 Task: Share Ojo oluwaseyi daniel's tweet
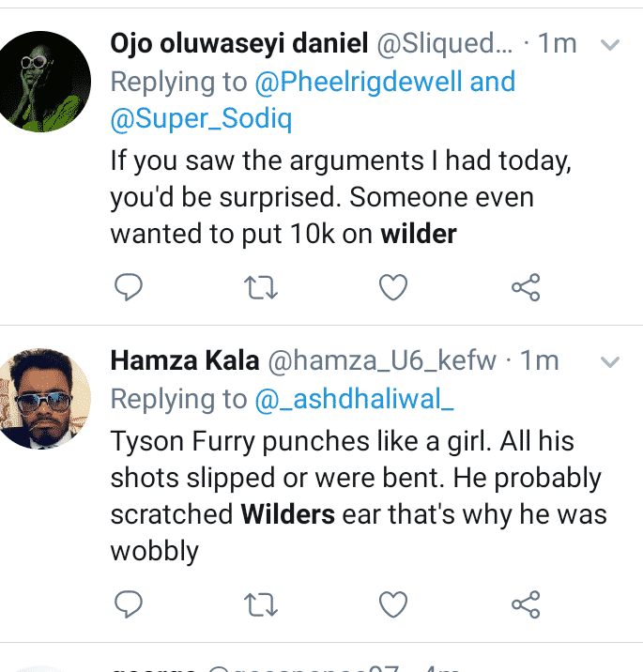tap(526, 287)
